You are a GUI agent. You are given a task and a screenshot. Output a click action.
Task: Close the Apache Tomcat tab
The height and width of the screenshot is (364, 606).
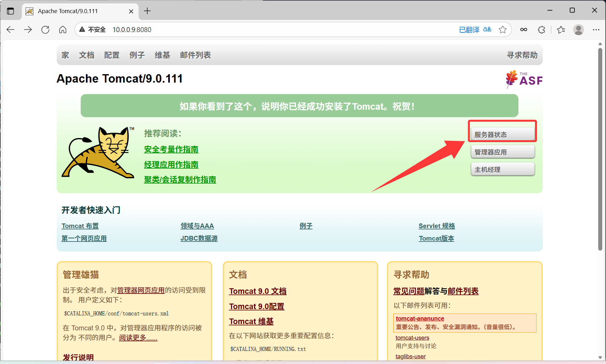pyautogui.click(x=131, y=11)
